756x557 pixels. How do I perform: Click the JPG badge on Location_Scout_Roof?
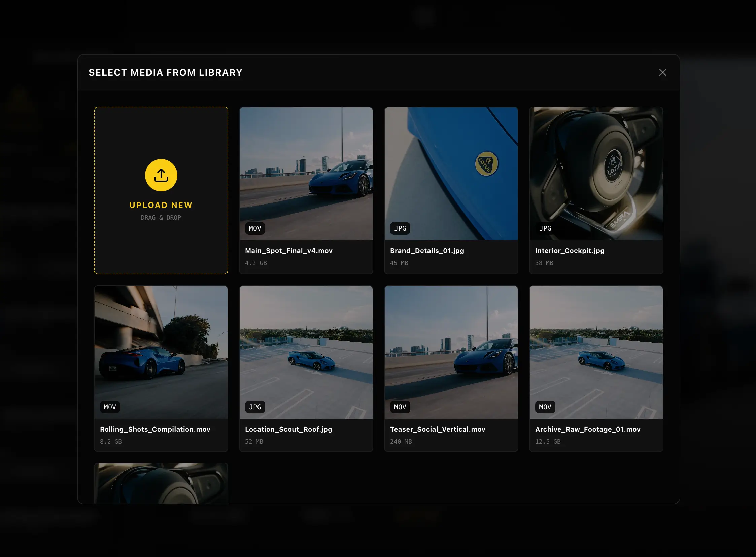coord(255,407)
